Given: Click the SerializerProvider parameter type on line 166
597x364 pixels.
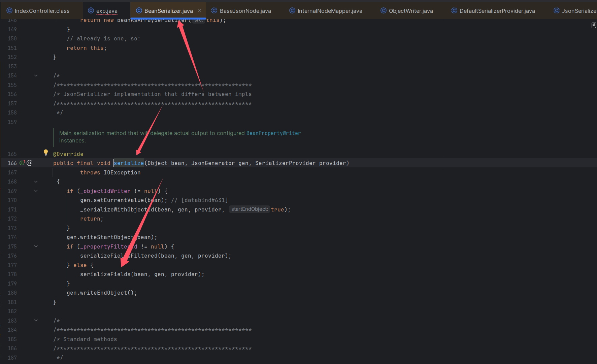Looking at the screenshot, I should [286, 163].
